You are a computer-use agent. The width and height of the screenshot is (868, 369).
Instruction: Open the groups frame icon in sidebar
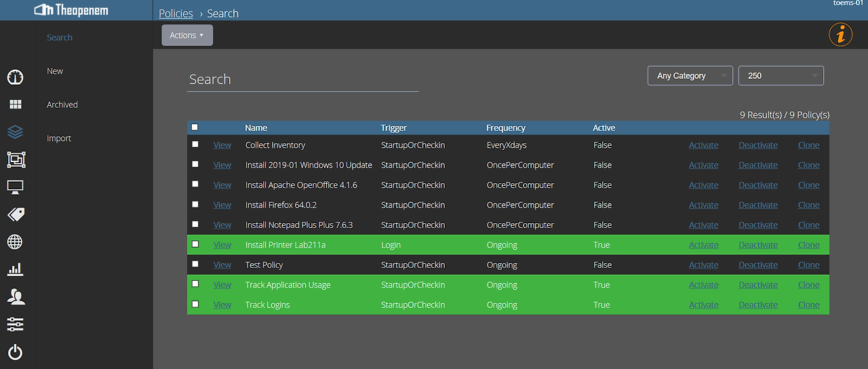coord(15,159)
